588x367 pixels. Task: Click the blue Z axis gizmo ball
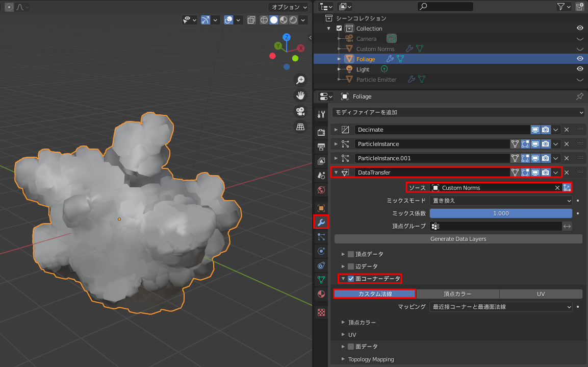287,37
